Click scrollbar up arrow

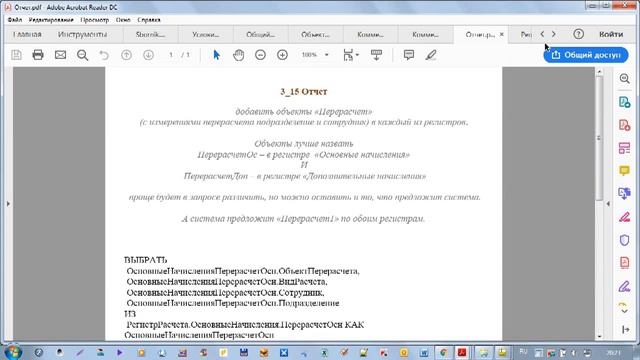(x=599, y=71)
